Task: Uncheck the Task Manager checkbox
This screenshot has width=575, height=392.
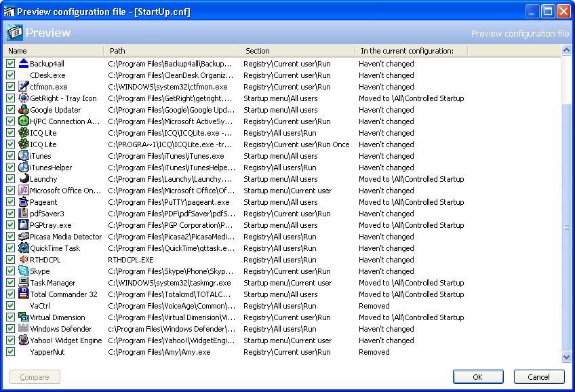Action: (11, 282)
